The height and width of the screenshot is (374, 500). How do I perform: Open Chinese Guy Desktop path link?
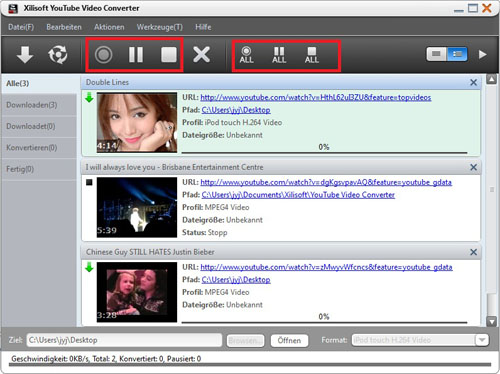(x=236, y=280)
